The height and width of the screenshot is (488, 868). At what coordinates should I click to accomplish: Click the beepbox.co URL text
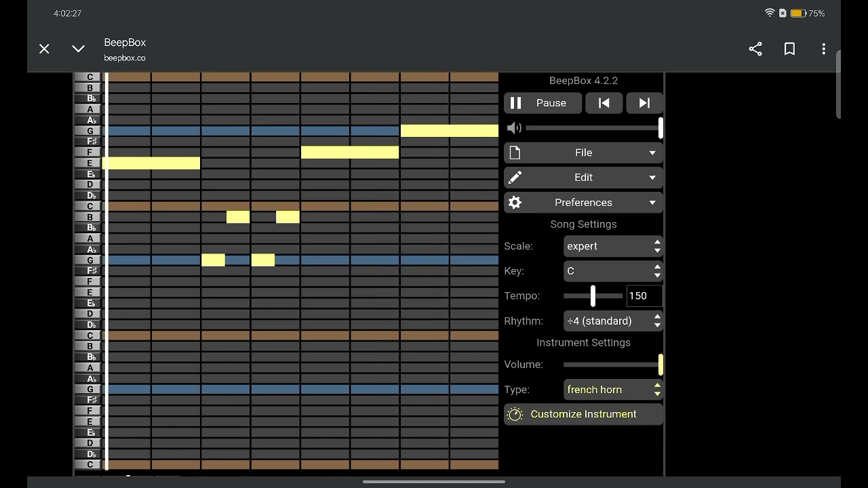(x=125, y=58)
